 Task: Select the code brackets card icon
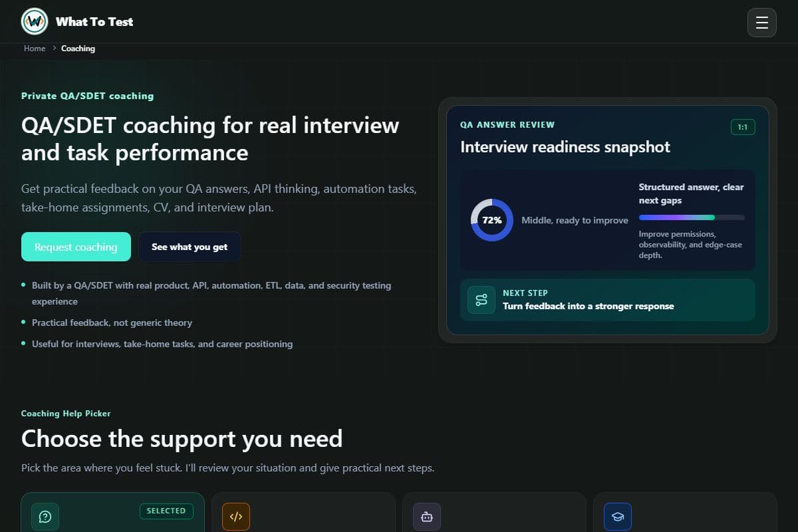coord(236,517)
